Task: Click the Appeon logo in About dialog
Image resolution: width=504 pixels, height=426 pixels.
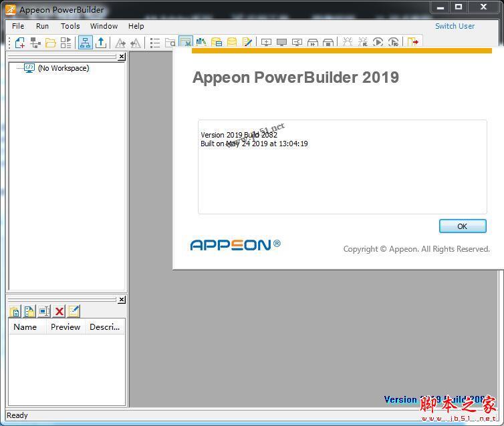Action: [x=235, y=245]
